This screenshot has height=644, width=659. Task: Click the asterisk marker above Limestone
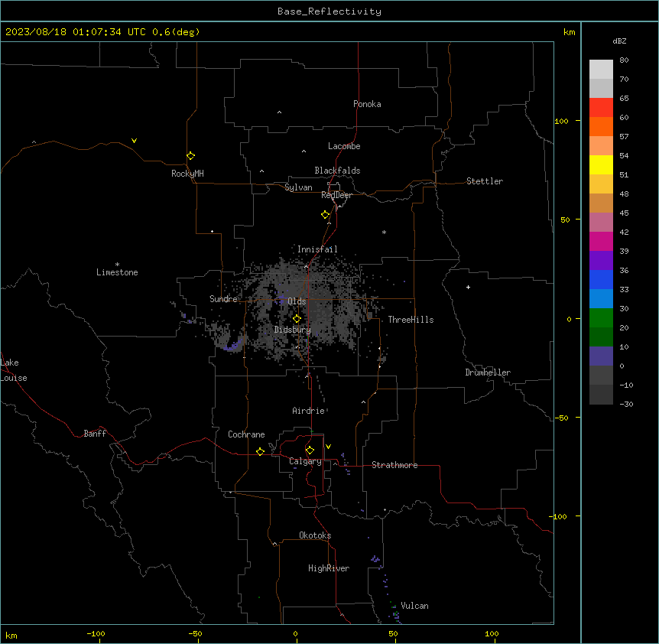[117, 265]
